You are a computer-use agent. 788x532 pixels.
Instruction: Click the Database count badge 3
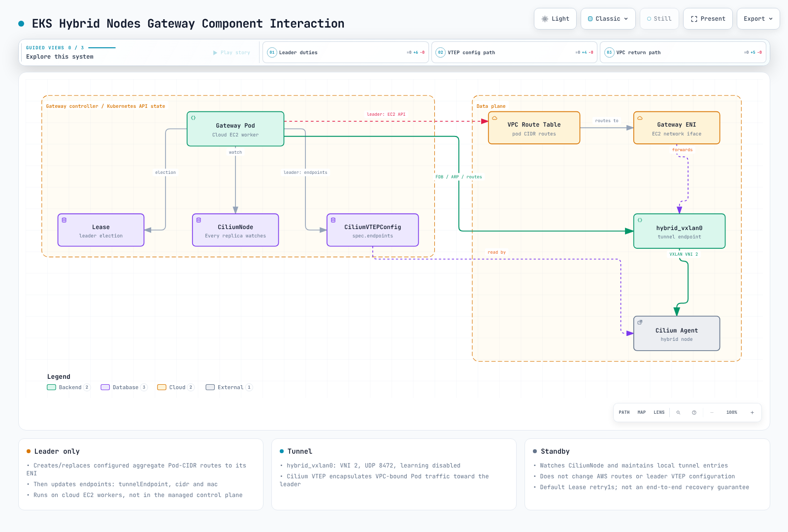(144, 387)
